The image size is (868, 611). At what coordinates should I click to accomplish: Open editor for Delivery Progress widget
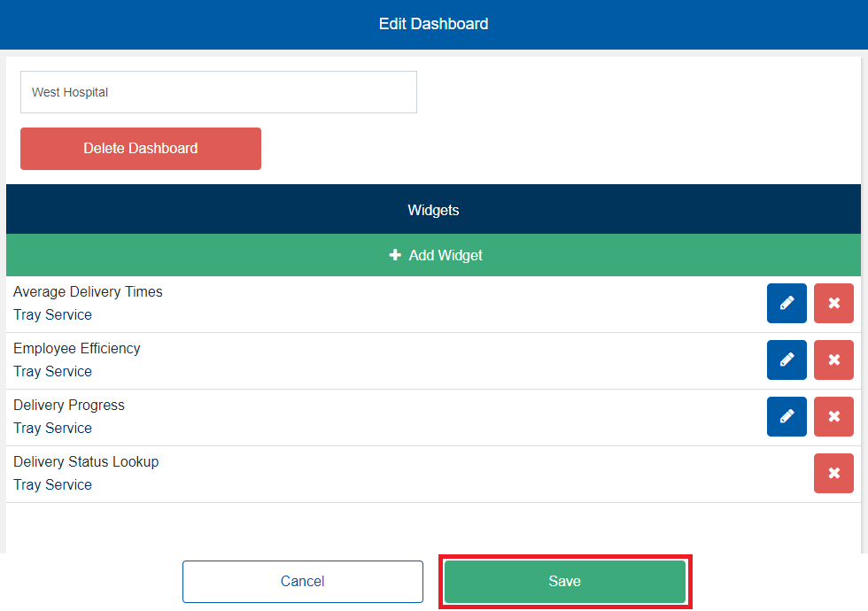click(x=787, y=417)
